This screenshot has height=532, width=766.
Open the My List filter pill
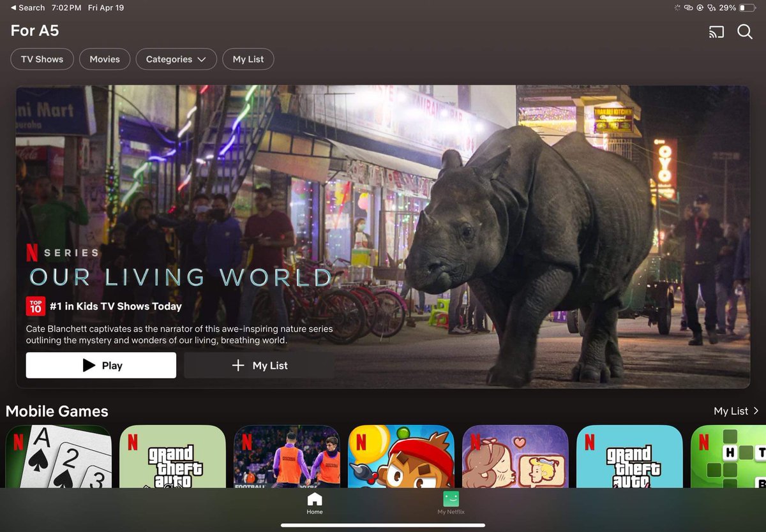click(248, 59)
